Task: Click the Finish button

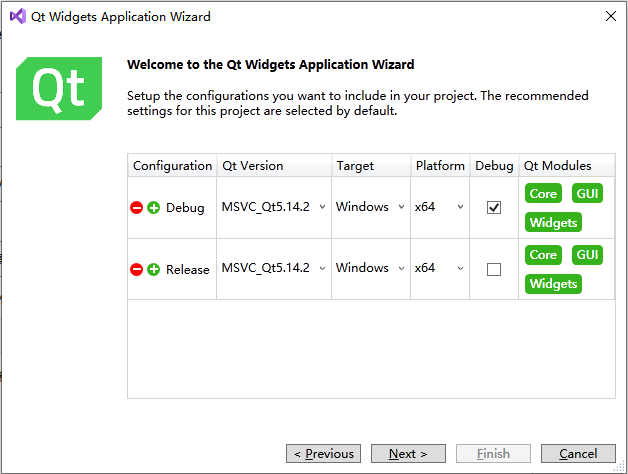Action: coord(493,454)
